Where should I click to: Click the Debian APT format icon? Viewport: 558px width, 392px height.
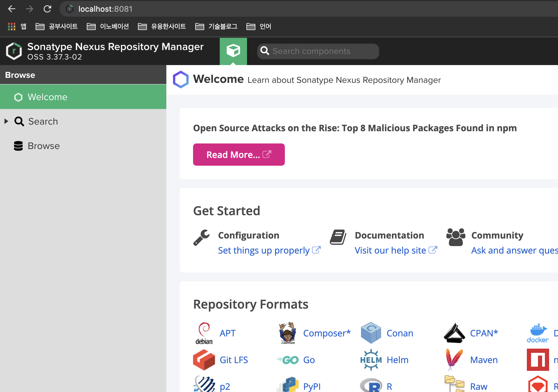[204, 333]
